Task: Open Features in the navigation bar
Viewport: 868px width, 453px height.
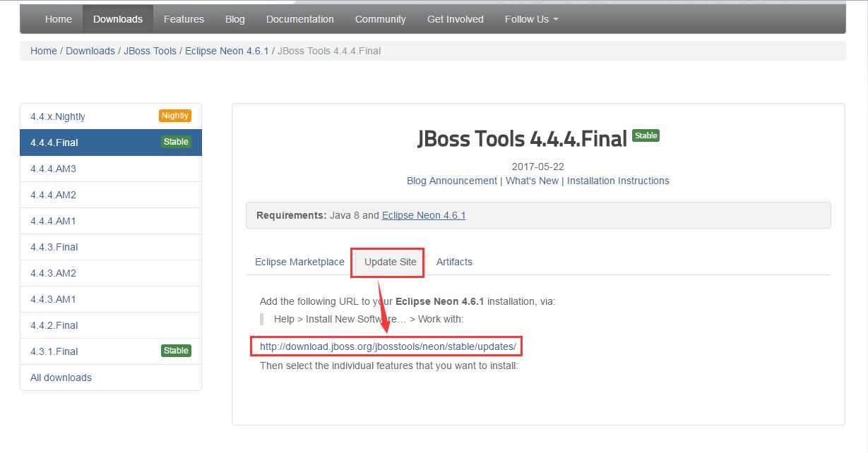Action: click(184, 19)
